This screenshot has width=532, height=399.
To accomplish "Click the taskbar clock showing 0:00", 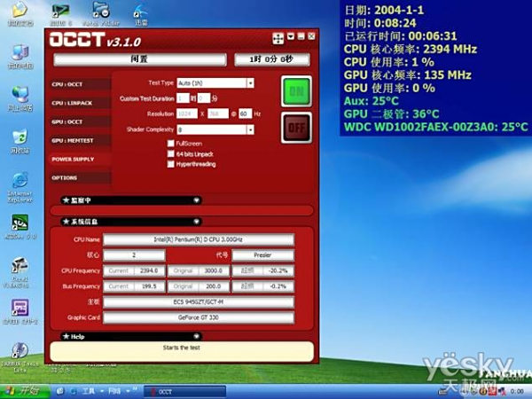I will point(517,392).
